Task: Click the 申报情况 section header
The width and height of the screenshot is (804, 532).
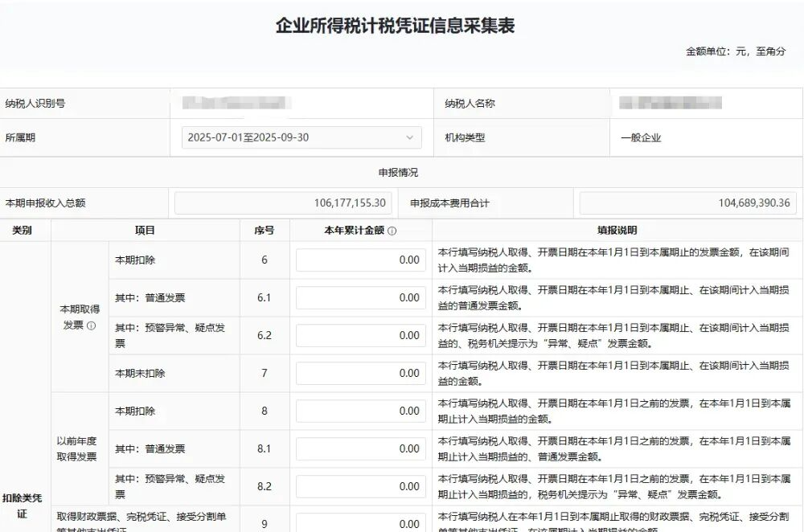Action: coord(399,172)
